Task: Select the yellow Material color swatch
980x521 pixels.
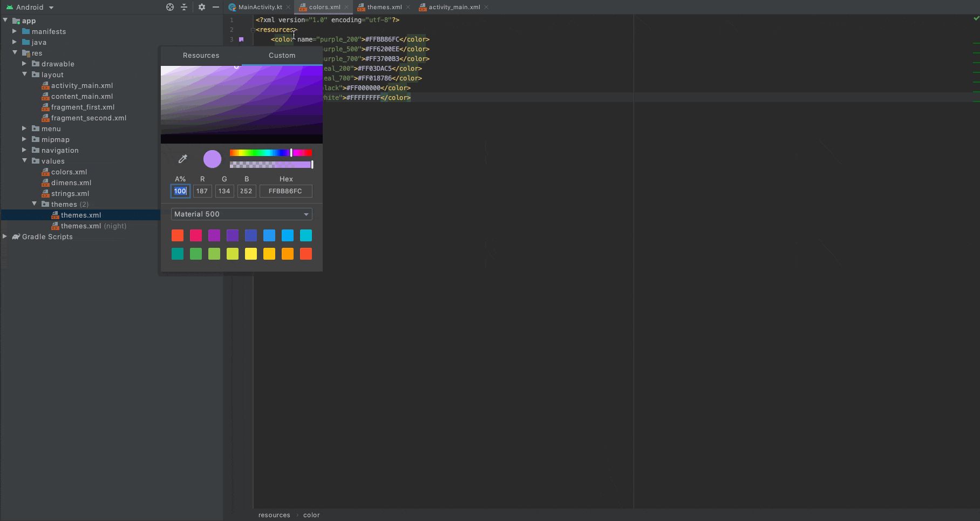Action: pyautogui.click(x=251, y=254)
